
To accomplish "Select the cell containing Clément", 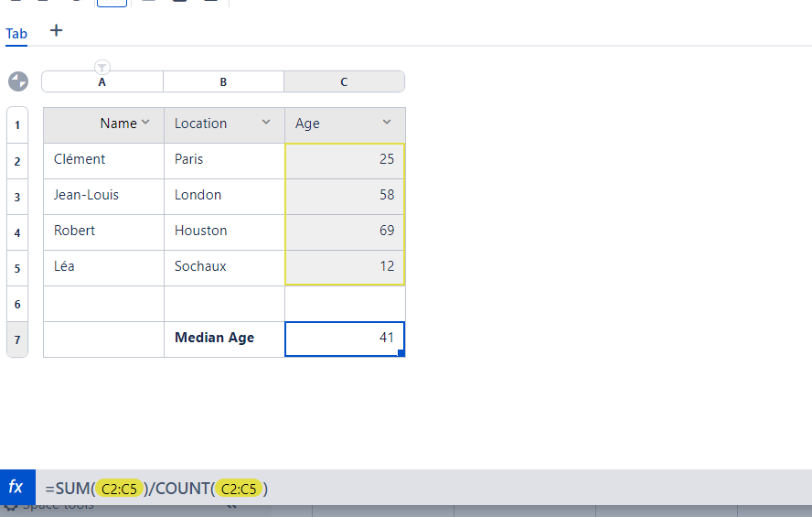I will coord(103,160).
